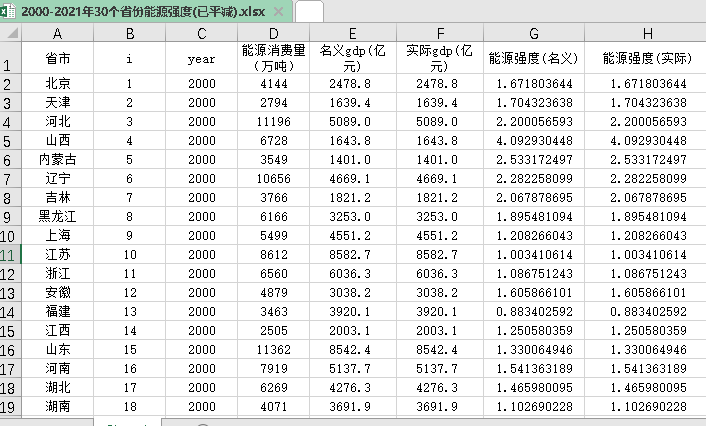The width and height of the screenshot is (706, 426).
Task: Click energy consumption value 4144
Action: click(x=274, y=83)
